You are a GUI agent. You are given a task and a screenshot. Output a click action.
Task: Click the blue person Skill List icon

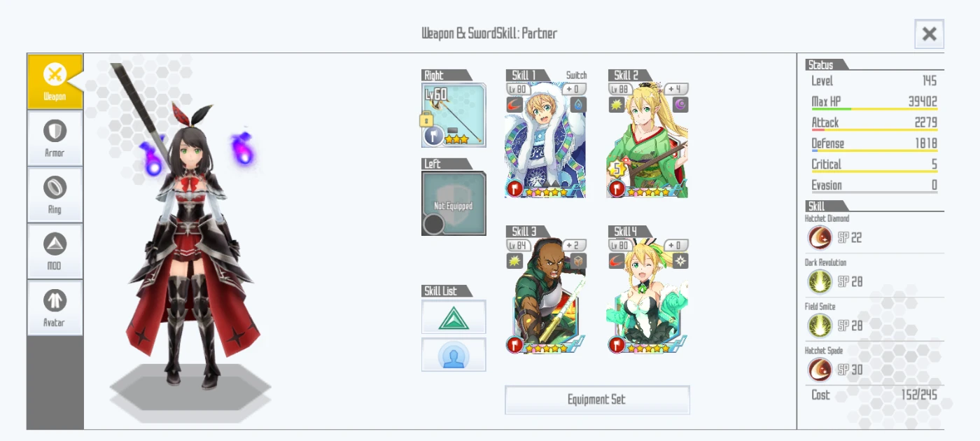coord(454,355)
